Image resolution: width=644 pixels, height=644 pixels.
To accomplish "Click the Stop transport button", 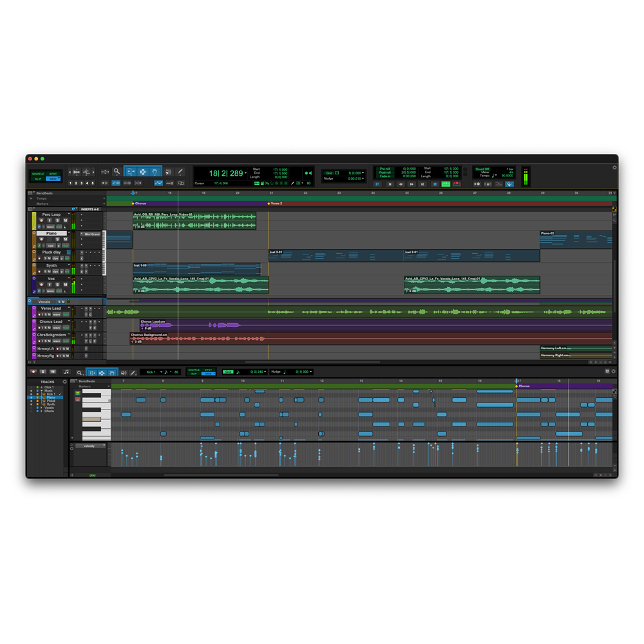I will tap(435, 184).
